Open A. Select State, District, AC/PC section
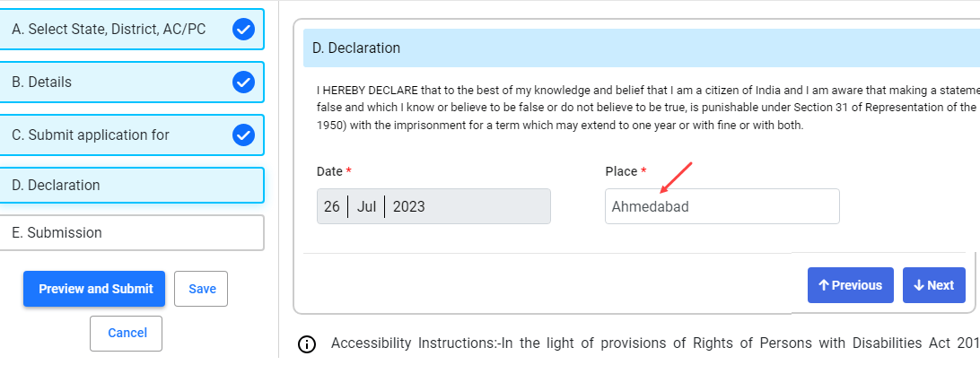 [x=132, y=30]
